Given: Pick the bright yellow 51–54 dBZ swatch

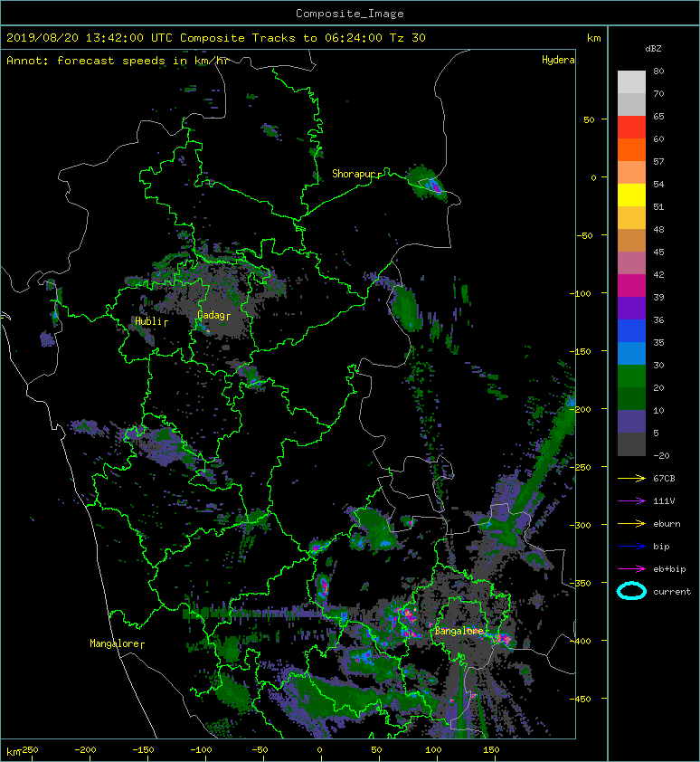Looking at the screenshot, I should [x=631, y=195].
